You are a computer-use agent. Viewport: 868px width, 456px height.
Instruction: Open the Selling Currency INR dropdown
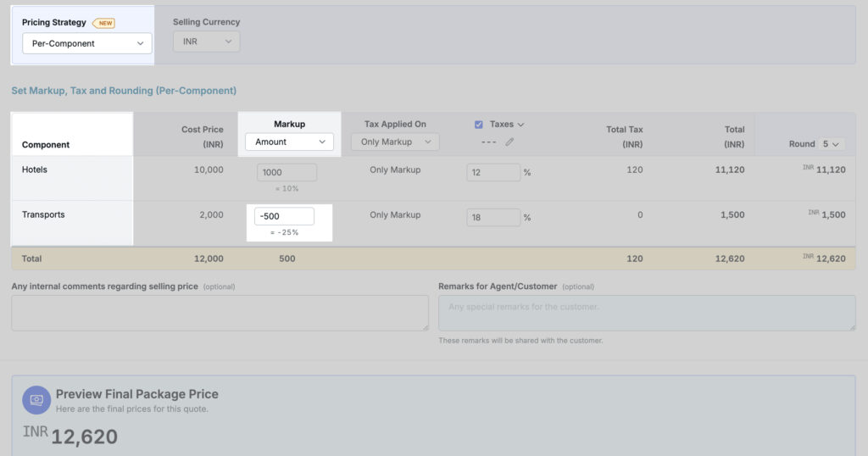[206, 42]
